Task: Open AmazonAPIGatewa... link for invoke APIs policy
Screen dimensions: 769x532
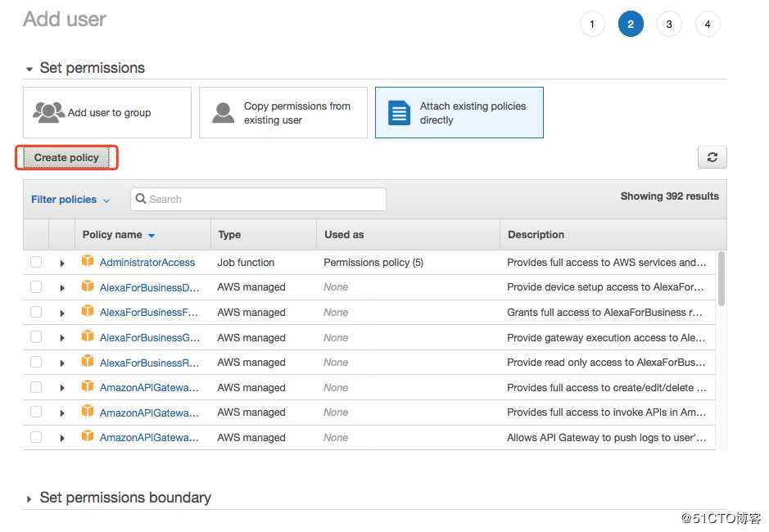Action: point(149,413)
